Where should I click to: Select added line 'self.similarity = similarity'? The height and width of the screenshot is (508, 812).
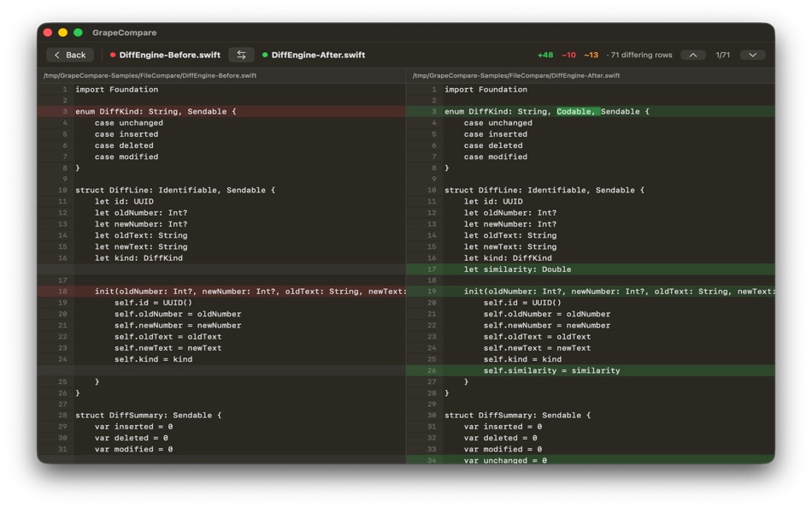[591, 370]
